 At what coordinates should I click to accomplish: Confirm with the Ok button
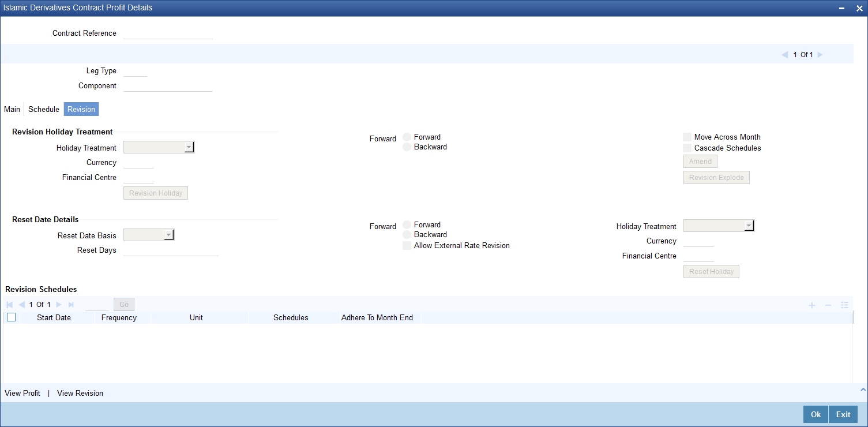(816, 414)
